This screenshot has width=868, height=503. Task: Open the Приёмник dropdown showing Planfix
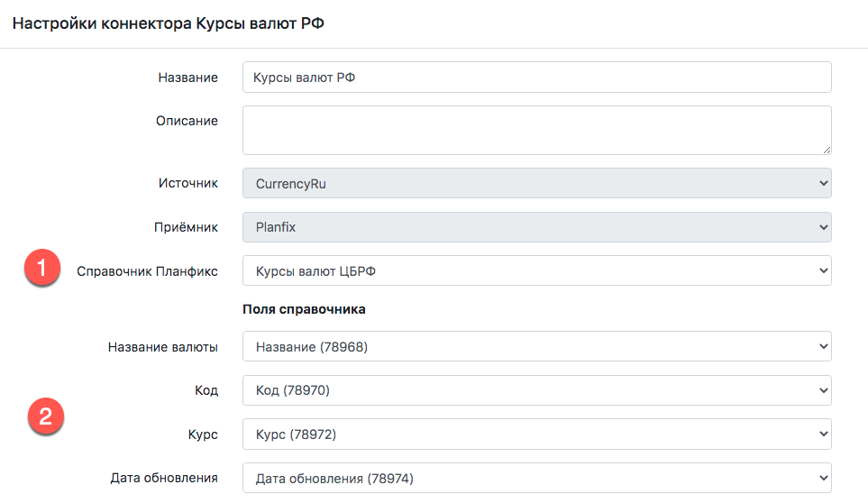[x=536, y=227]
